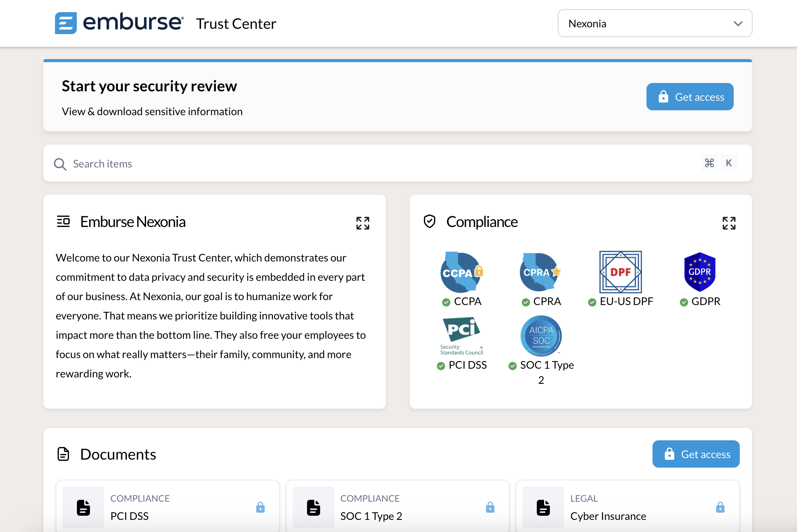Screen dimensions: 797x532
Task: Open the PCI Security Standards Council logo
Action: 461,336
